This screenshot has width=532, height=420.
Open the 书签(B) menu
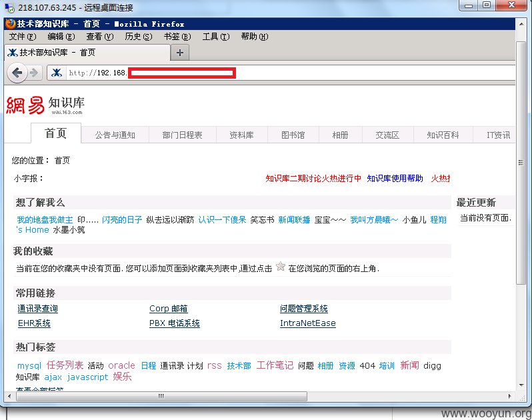point(177,36)
